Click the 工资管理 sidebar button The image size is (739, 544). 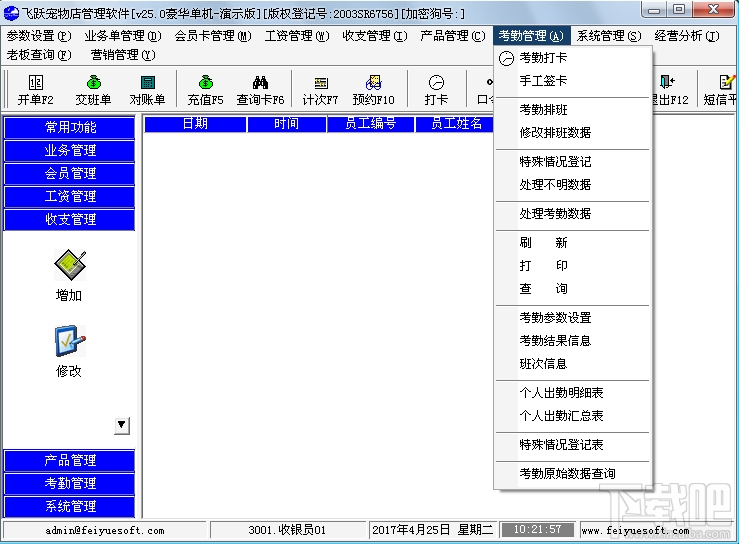70,196
